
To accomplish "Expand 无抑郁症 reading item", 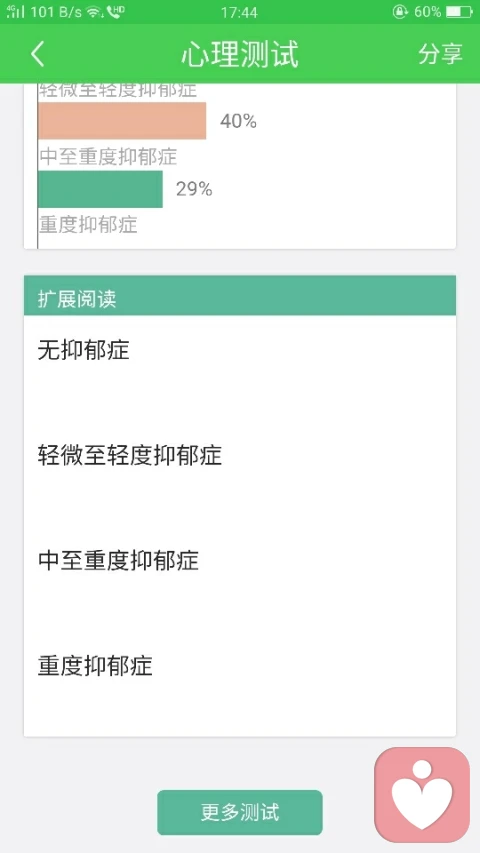I will click(x=239, y=350).
